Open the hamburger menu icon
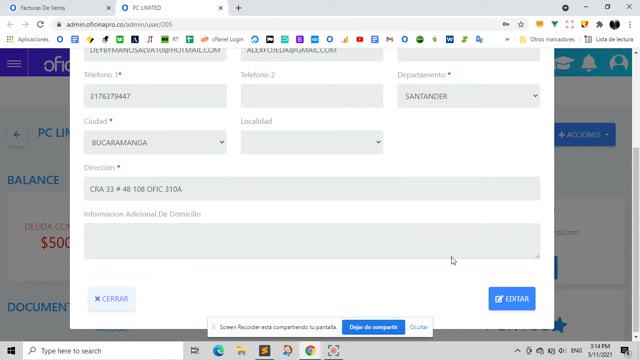640x360 pixels. tap(14, 63)
